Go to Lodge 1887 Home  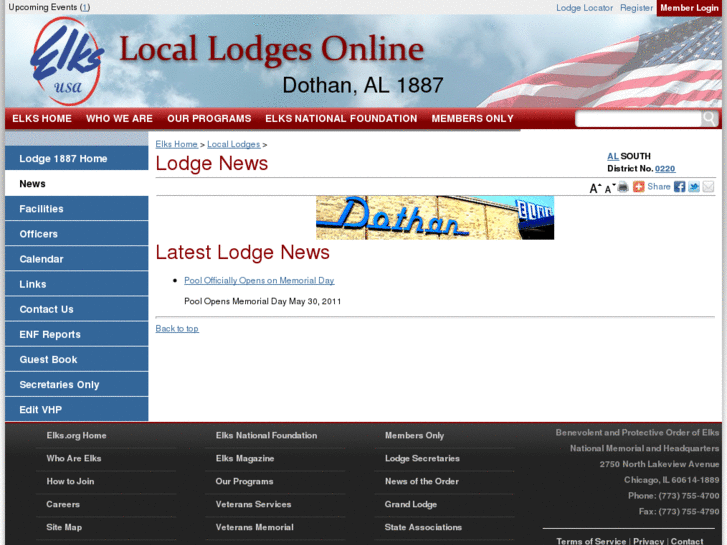77,159
